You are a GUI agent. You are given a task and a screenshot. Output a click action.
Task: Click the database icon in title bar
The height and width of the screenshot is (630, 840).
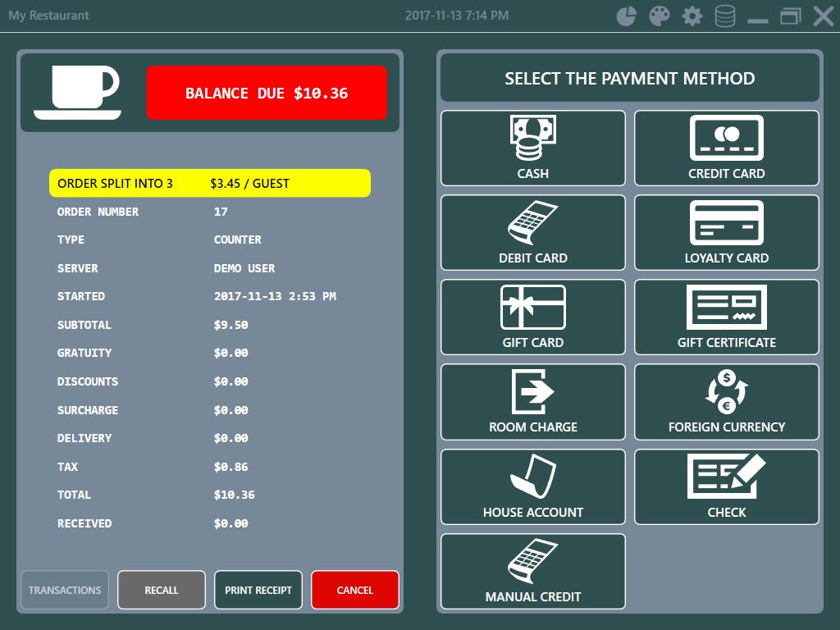tap(725, 16)
